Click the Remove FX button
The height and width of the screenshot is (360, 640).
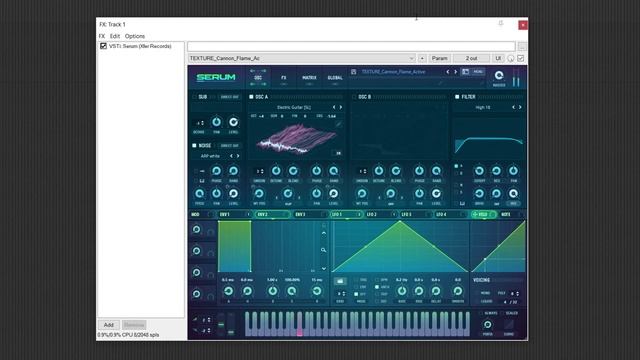coord(134,325)
